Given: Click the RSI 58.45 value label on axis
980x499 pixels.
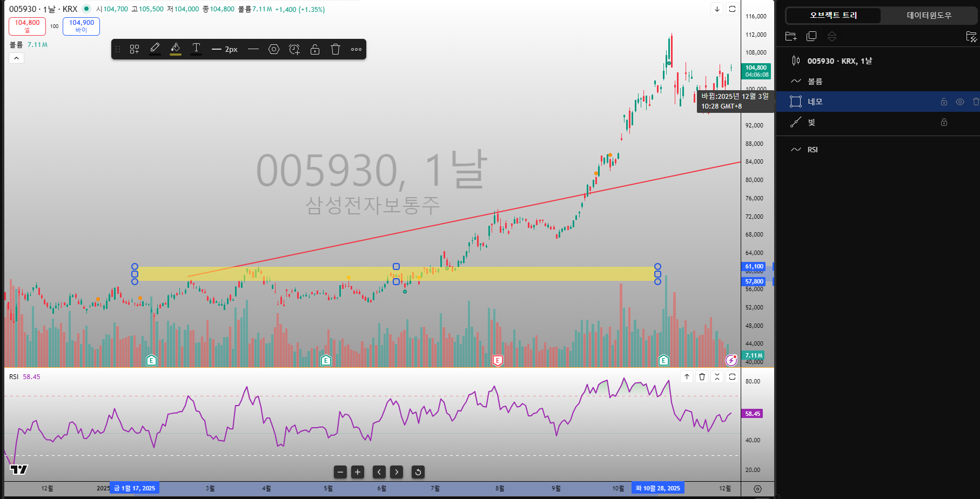Looking at the screenshot, I should coord(753,414).
